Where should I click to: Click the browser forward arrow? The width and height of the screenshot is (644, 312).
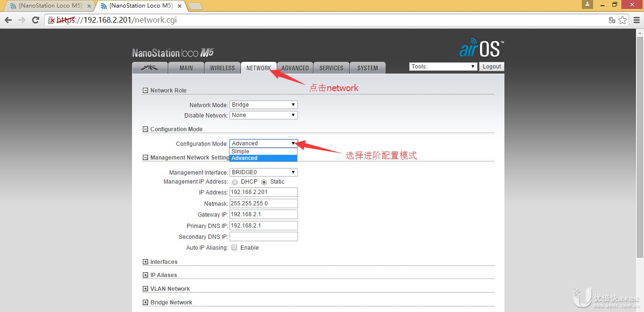22,20
